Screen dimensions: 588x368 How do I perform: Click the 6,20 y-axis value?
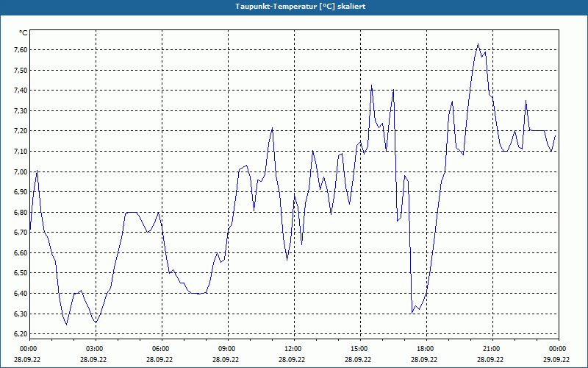click(x=21, y=334)
